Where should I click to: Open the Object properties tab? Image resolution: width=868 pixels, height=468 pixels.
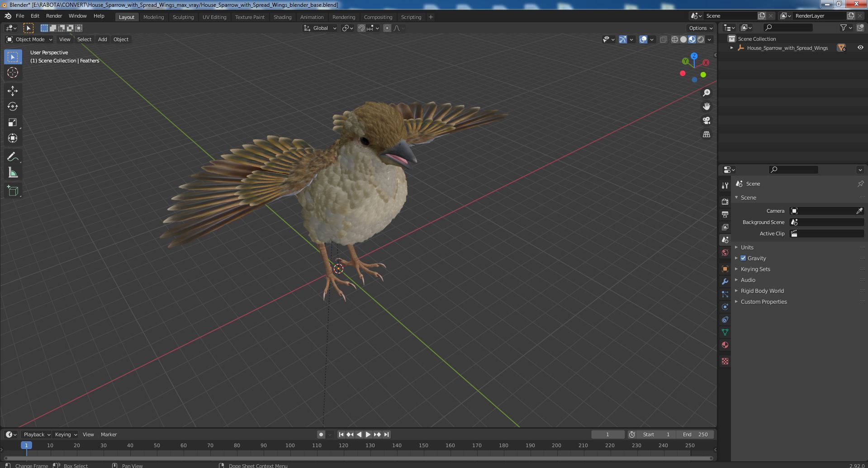[x=725, y=269]
